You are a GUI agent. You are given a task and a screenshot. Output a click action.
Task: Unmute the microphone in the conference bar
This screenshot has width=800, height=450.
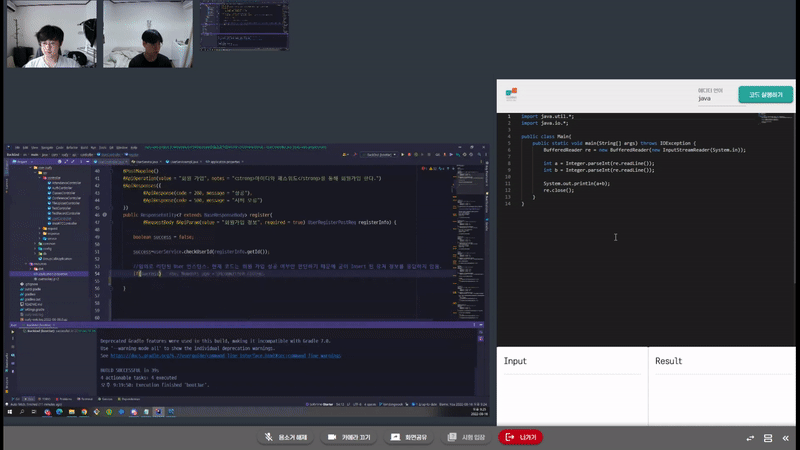click(286, 437)
